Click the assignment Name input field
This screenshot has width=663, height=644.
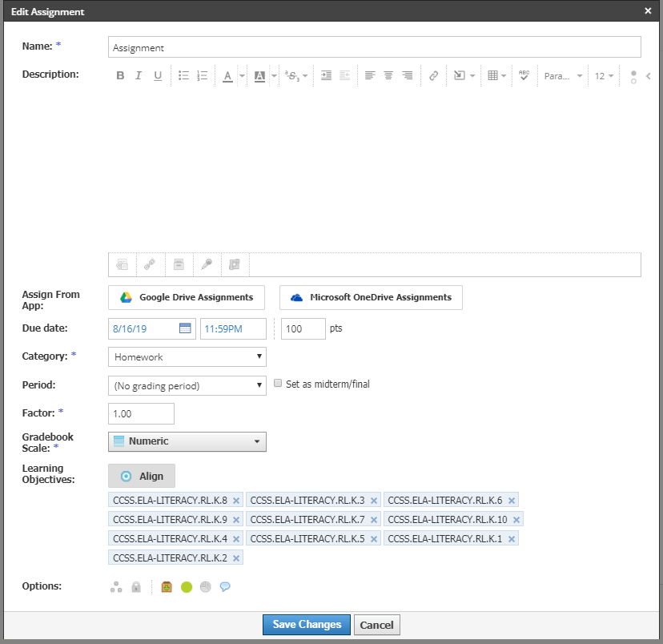(374, 47)
